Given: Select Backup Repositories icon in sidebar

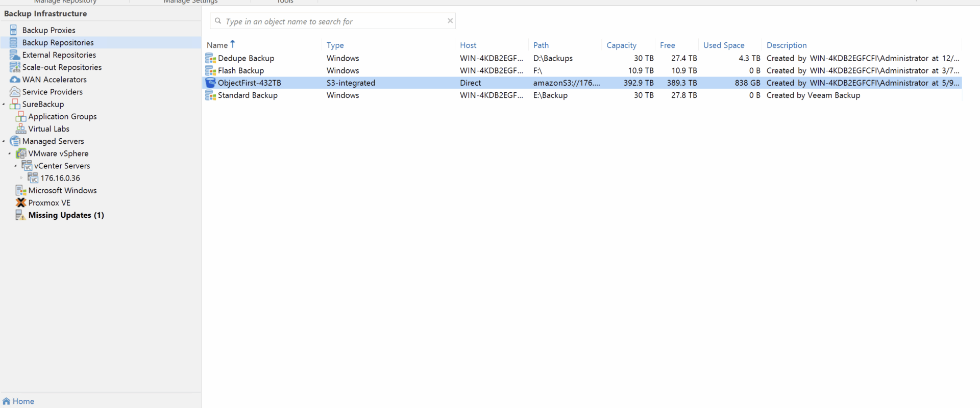Looking at the screenshot, I should (x=14, y=42).
